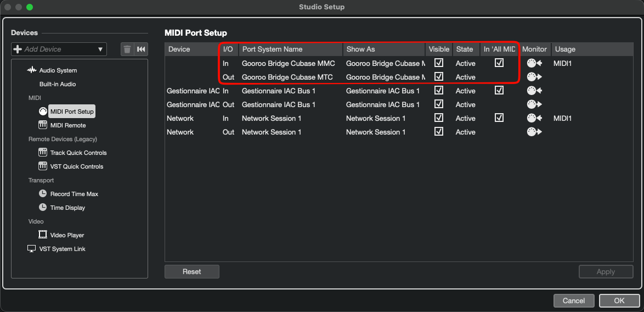The width and height of the screenshot is (644, 312).
Task: Open Video Player settings
Action: coord(67,235)
